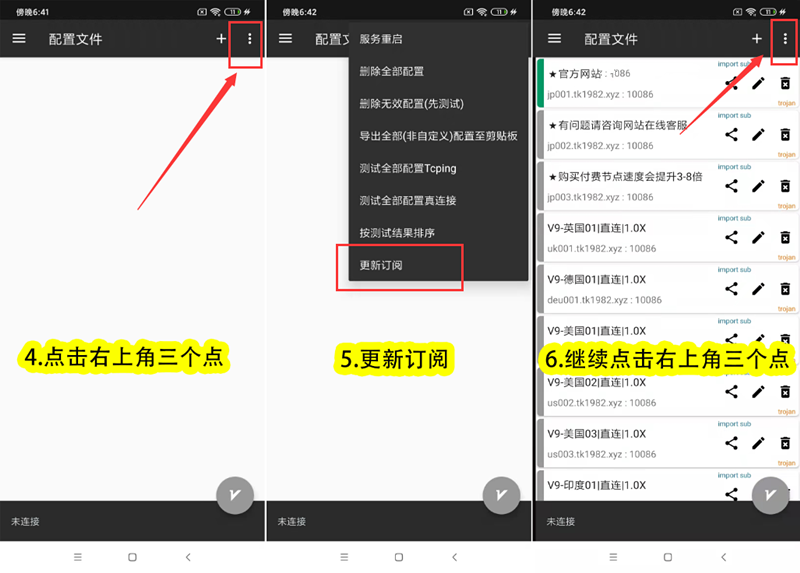This screenshot has width=800, height=573.
Task: Delete the jp003.tk1982.xyz server entry
Action: (x=785, y=186)
